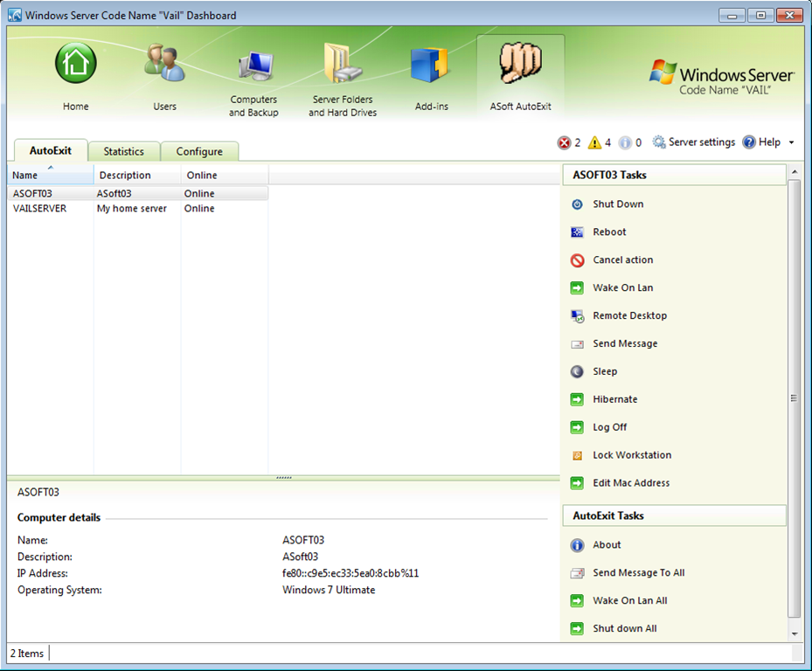
Task: Open Server settings
Action: coord(693,142)
